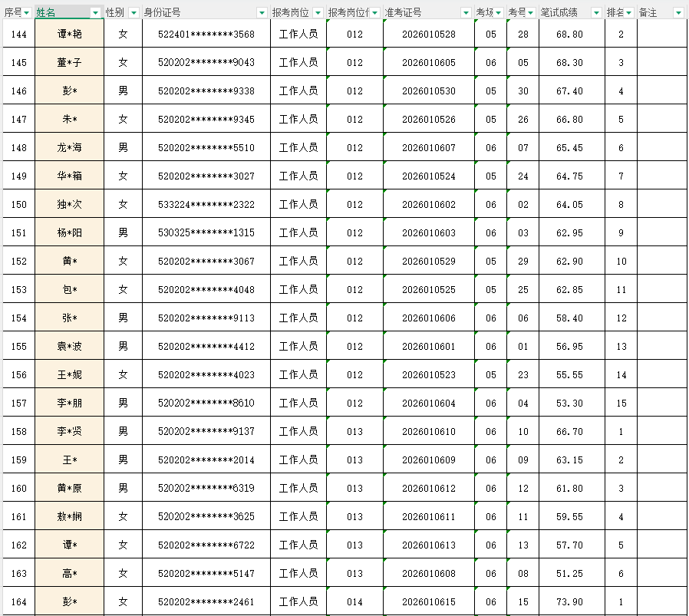Screen dimensions: 689x616
Task: Select admission number 2026010605
Action: coord(429,62)
